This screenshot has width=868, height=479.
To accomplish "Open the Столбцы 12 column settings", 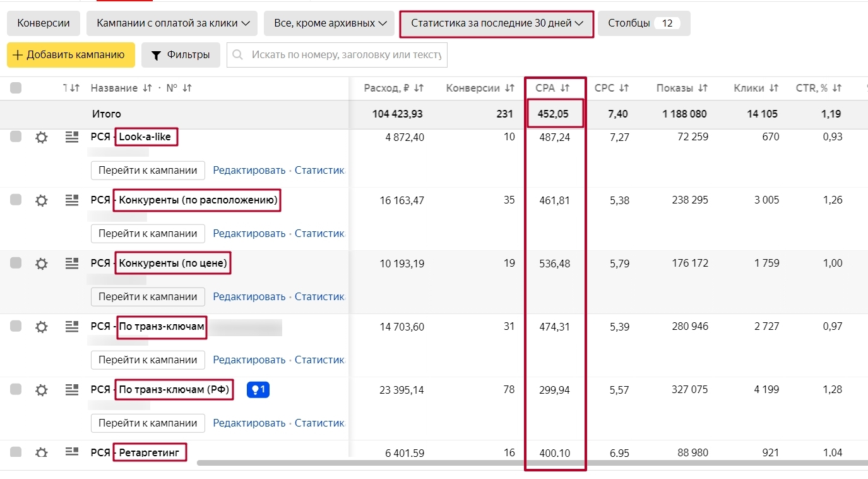I will (x=644, y=23).
